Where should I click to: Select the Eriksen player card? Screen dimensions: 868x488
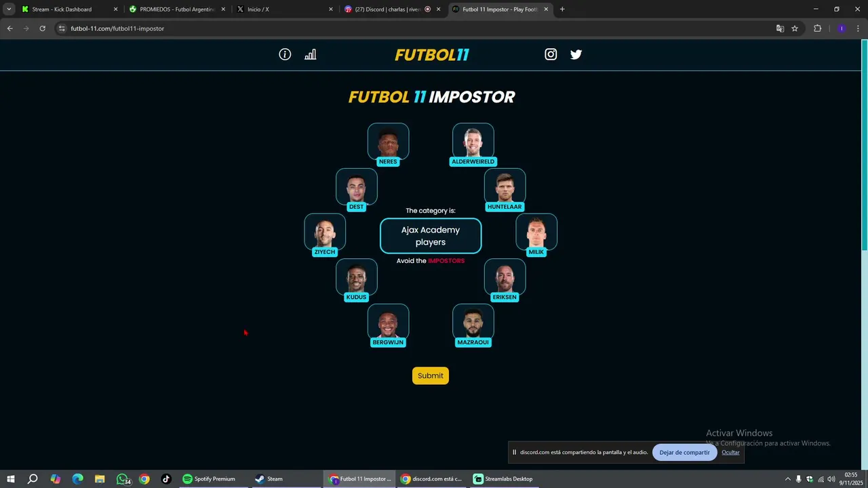click(x=505, y=280)
